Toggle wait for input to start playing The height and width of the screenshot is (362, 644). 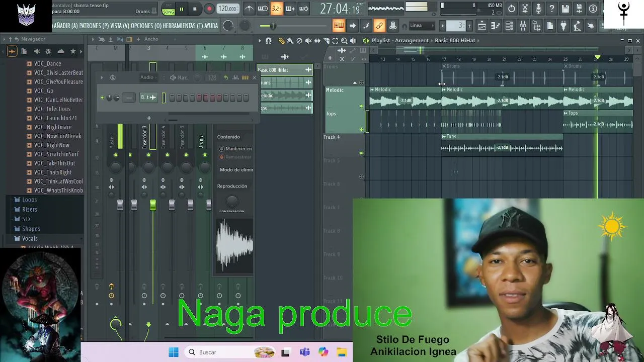pyautogui.click(x=263, y=9)
